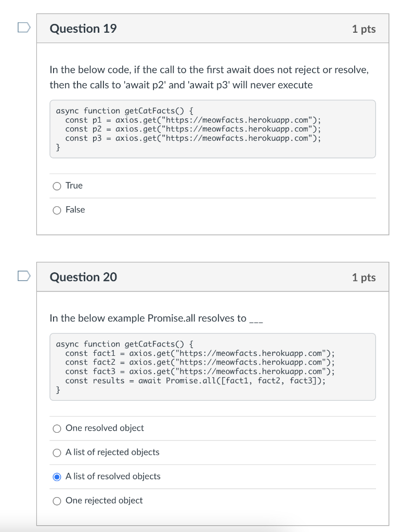
Task: Choose the 'One rejected object' answer
Action: click(x=57, y=501)
